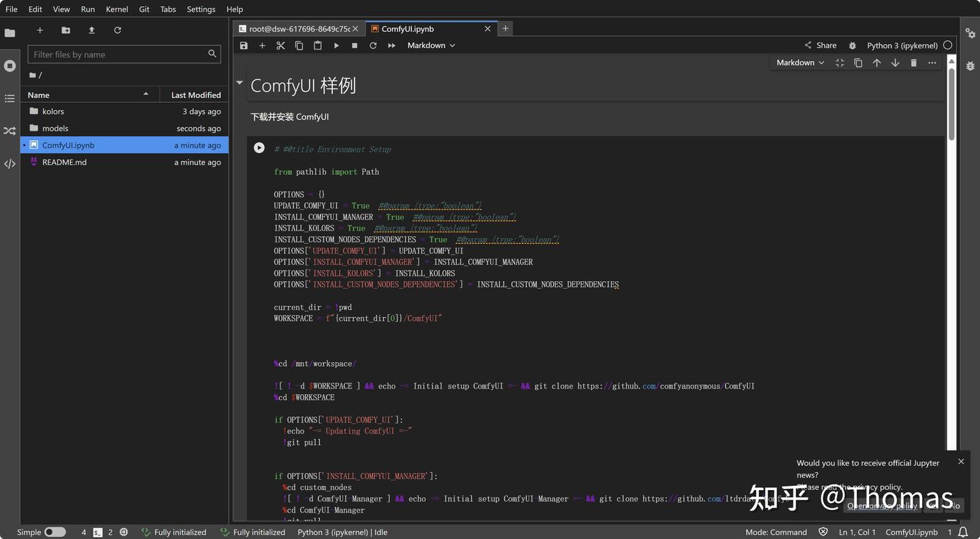980x539 pixels.
Task: Click the Filter files by name field
Action: click(x=119, y=54)
